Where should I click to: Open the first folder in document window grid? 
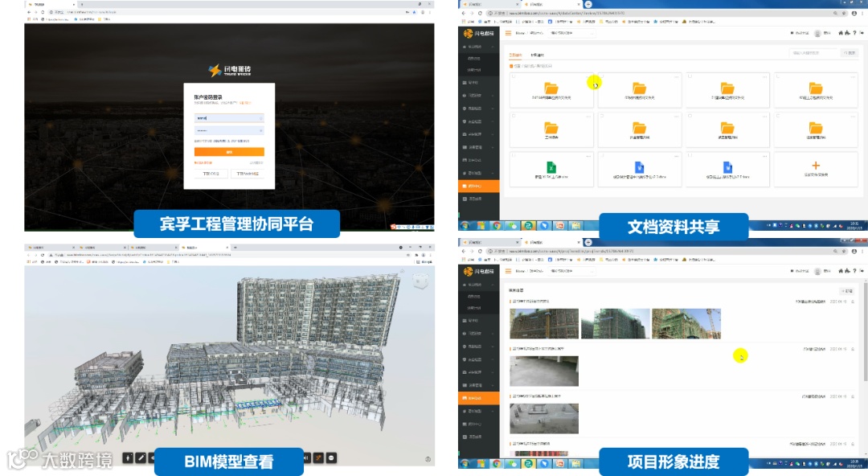[551, 90]
